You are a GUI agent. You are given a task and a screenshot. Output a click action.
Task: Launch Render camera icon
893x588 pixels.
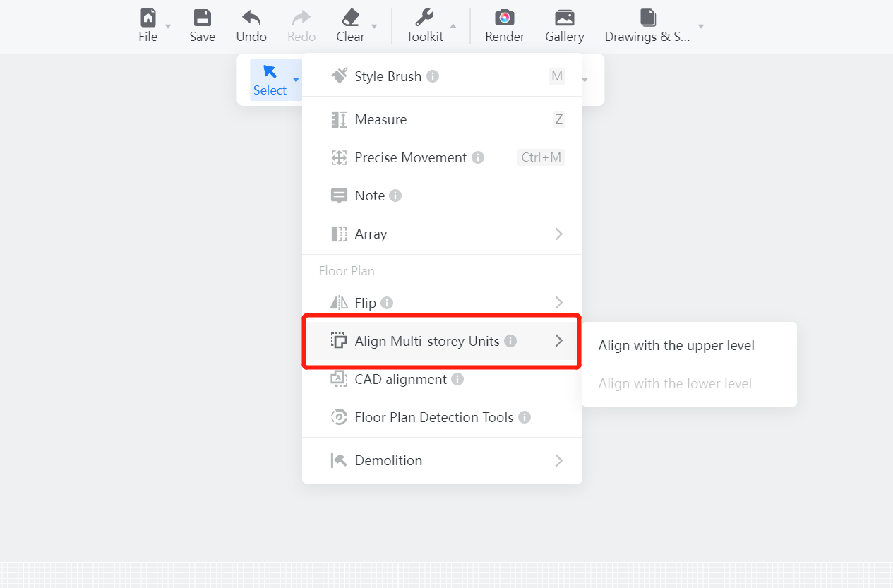tap(505, 18)
